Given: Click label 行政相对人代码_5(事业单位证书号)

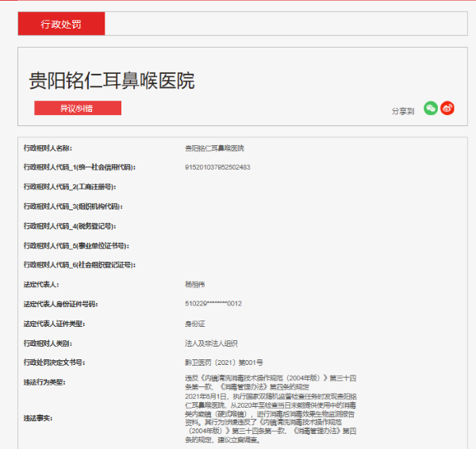Looking at the screenshot, I should click(x=76, y=246).
